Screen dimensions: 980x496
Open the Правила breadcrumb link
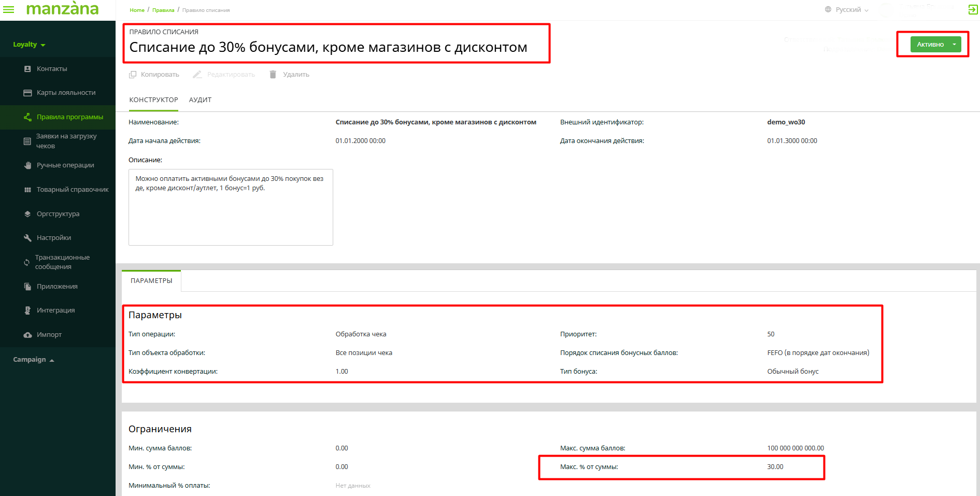tap(163, 10)
